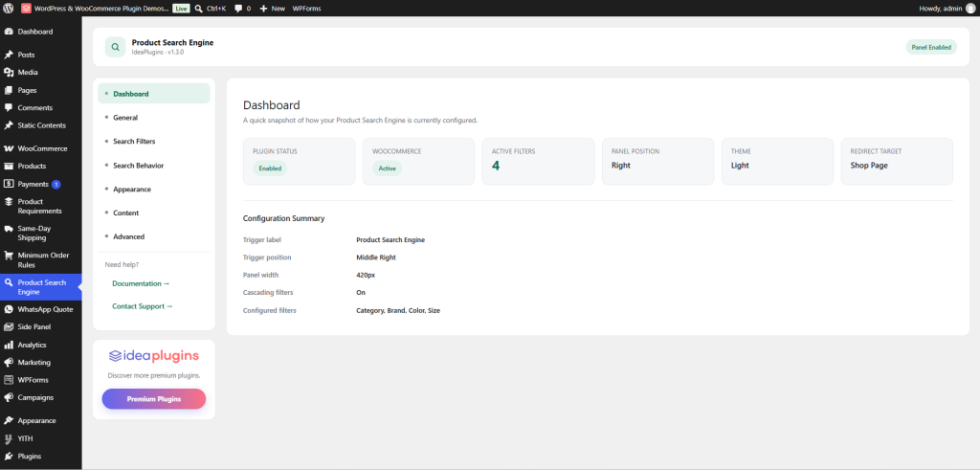Click the Theme Light value

[740, 166]
